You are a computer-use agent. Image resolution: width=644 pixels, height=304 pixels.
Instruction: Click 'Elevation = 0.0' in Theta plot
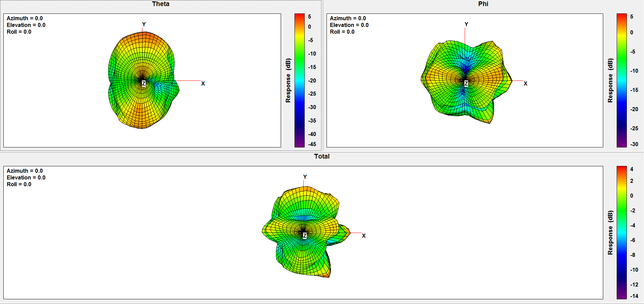[x=26, y=25]
